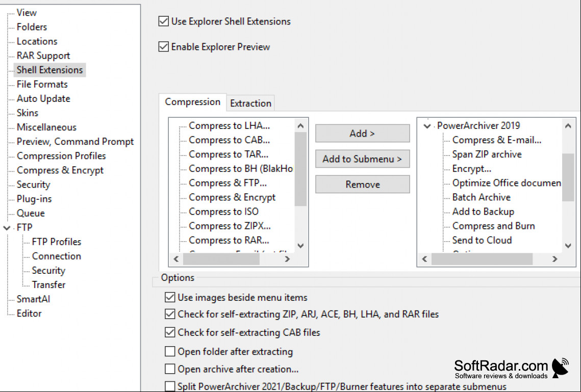This screenshot has width=581, height=392.
Task: Select Compression Profiles category
Action: [x=61, y=156]
